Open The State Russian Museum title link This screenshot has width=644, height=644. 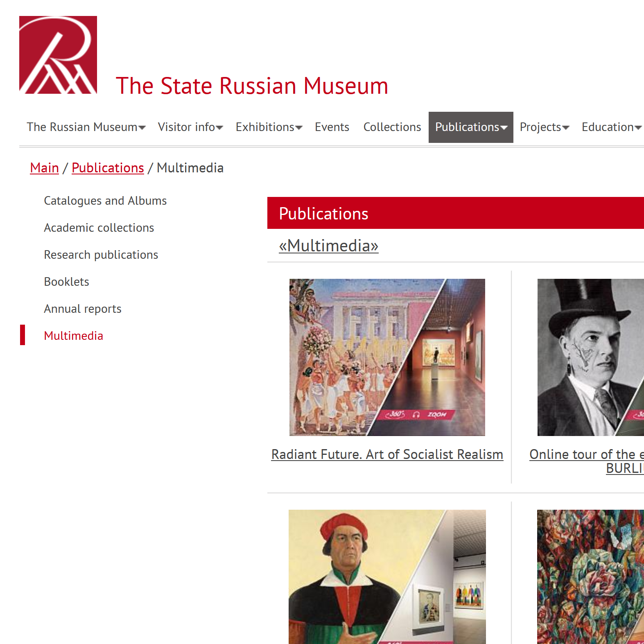pos(252,86)
